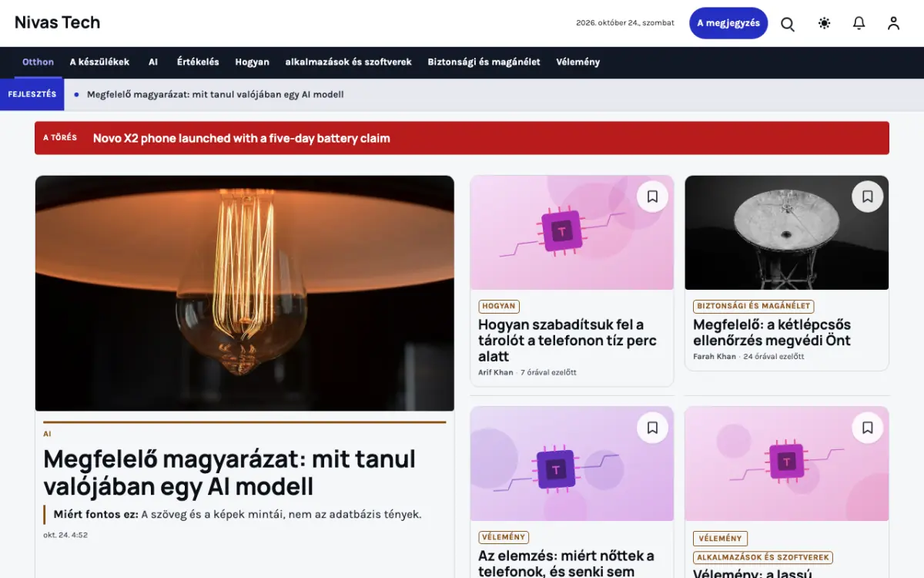This screenshot has height=578, width=924.
Task: Open the Értékelés nav section
Action: [198, 62]
